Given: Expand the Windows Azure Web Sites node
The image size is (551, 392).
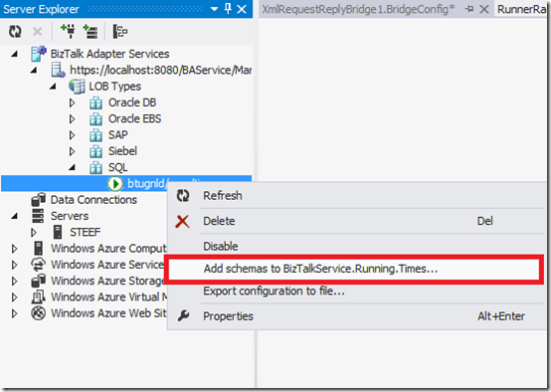Looking at the screenshot, I should pos(14,313).
